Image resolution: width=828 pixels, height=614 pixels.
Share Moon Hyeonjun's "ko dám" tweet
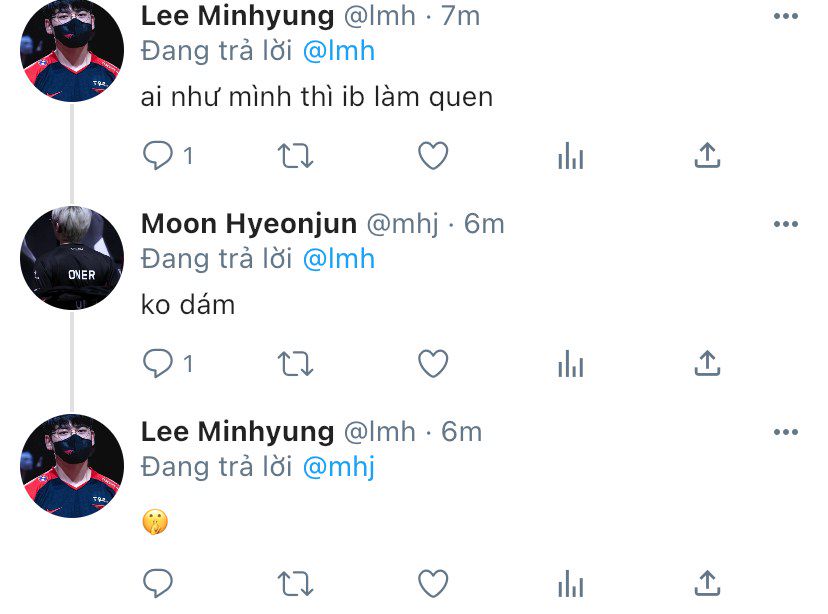[x=707, y=364]
